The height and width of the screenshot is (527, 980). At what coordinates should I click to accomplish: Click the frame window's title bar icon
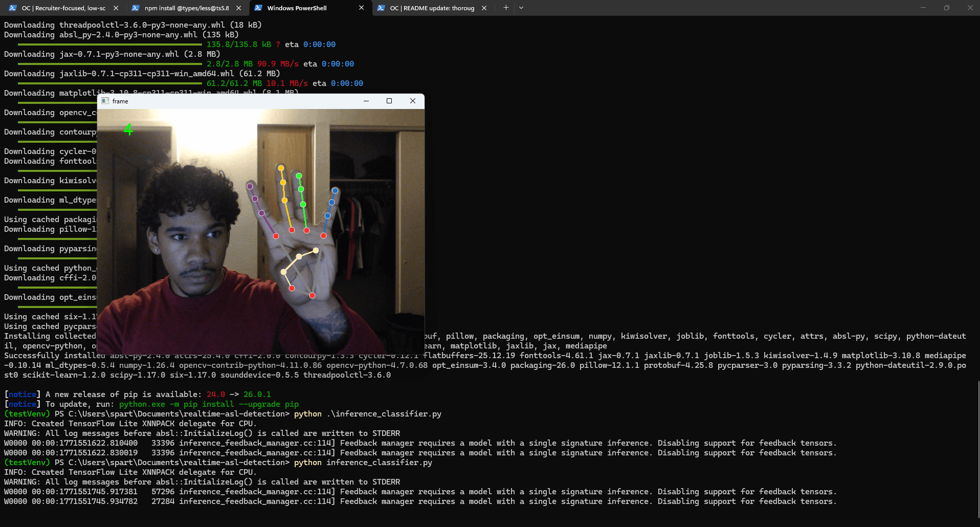click(x=105, y=101)
